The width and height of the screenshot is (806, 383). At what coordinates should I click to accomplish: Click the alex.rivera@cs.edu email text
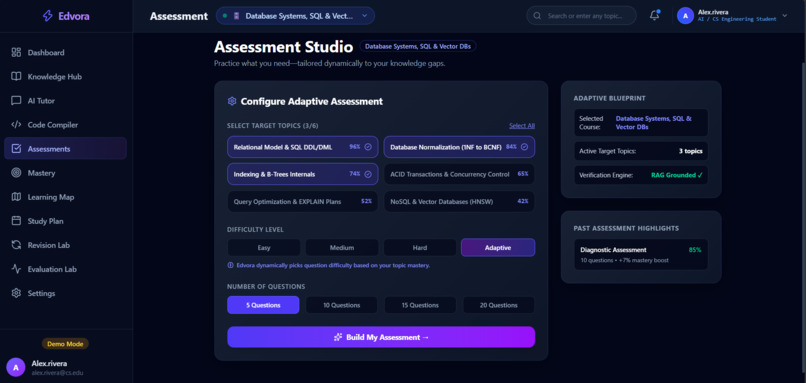pos(57,373)
